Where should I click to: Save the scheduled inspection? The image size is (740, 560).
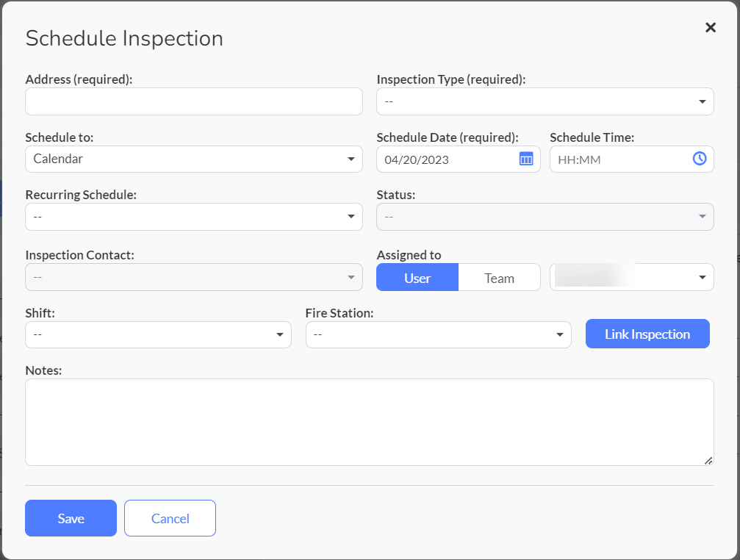[71, 518]
